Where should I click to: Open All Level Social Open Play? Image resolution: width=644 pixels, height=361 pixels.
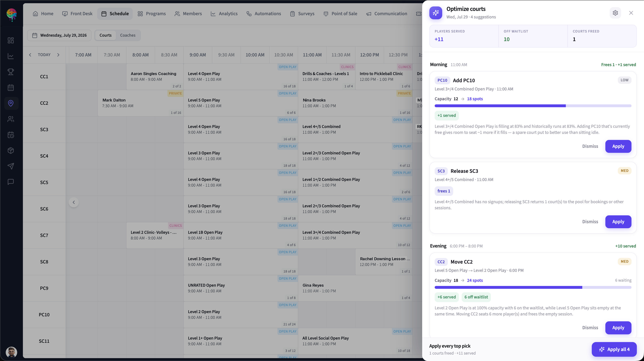click(355, 341)
